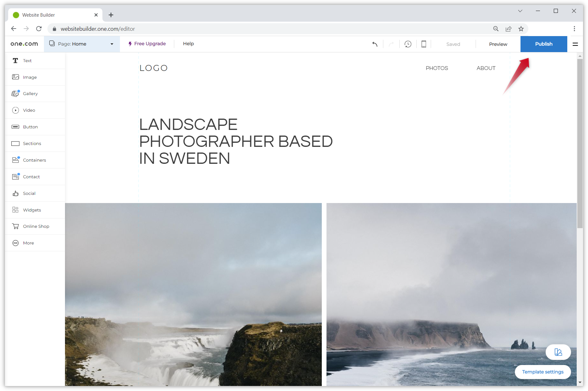Viewport: 588px width, 391px height.
Task: Open the browser zoom magnifier icon
Action: coord(496,29)
